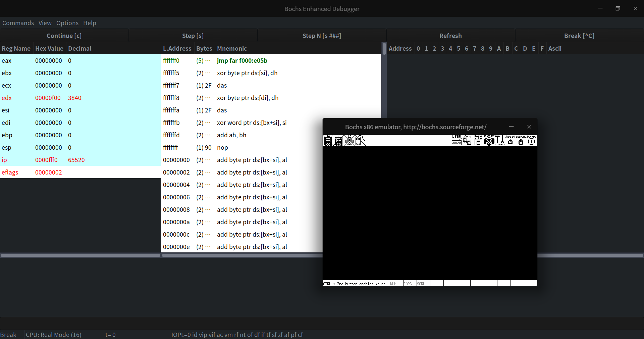
Task: Click the CAPS indicator in Bochs status bar
Action: 410,284
